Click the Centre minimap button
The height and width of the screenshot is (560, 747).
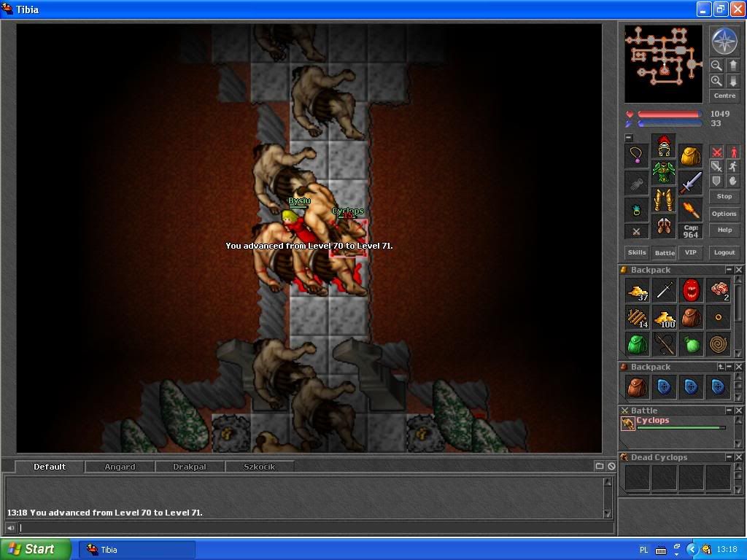pyautogui.click(x=724, y=96)
